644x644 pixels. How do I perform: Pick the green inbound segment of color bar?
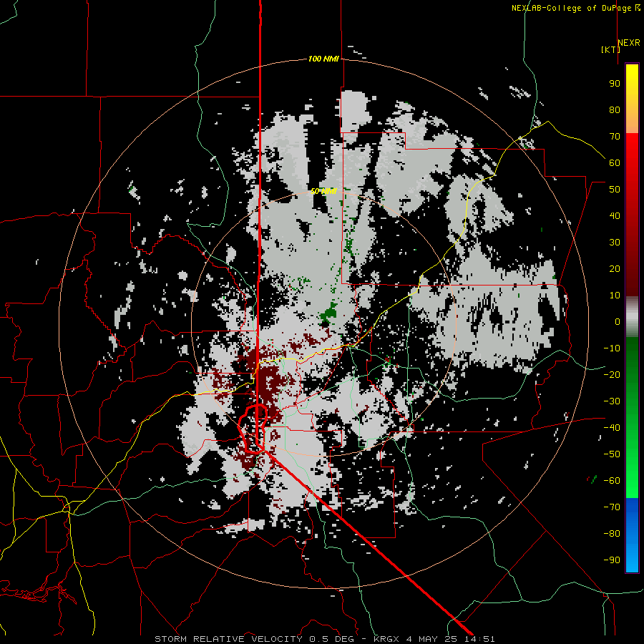point(632,418)
